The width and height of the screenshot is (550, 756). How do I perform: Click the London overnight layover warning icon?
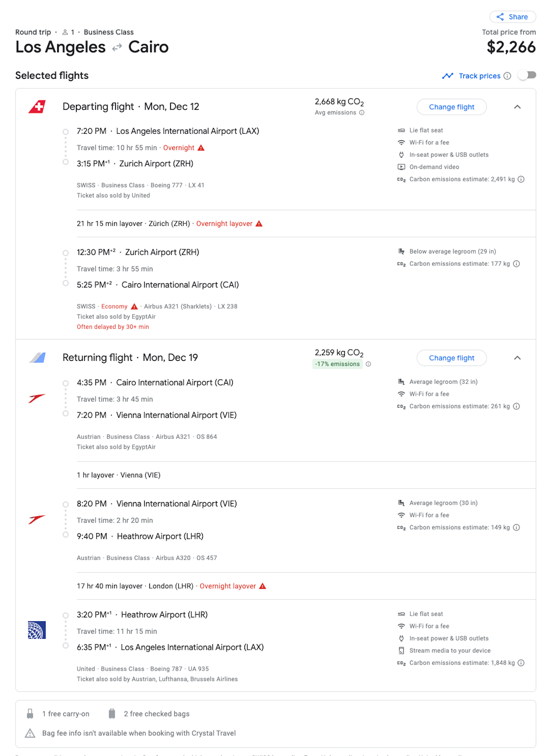click(263, 586)
